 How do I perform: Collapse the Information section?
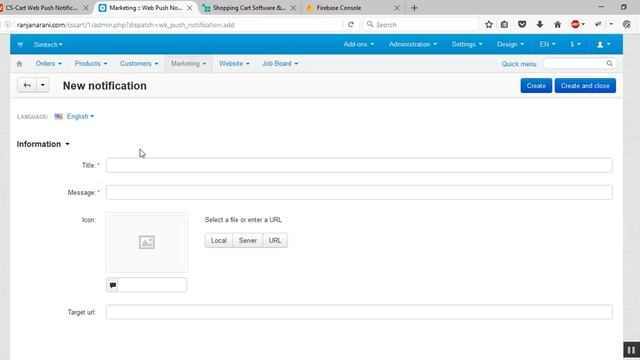pos(43,144)
